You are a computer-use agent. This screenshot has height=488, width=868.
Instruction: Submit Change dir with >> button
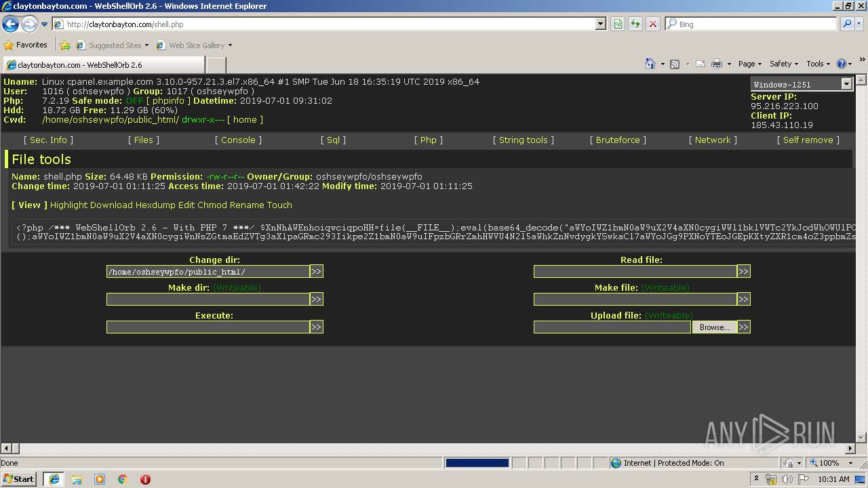coord(317,271)
